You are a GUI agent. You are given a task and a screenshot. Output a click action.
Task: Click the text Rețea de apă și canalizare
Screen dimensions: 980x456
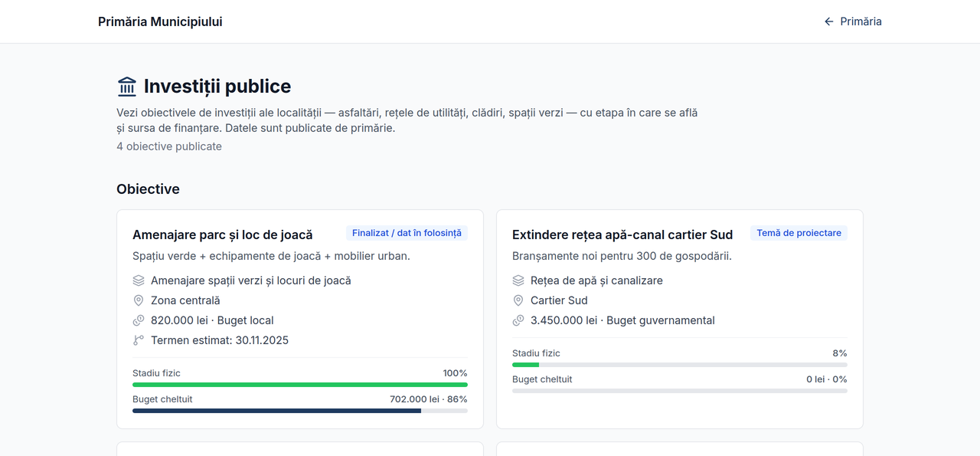[x=596, y=280]
